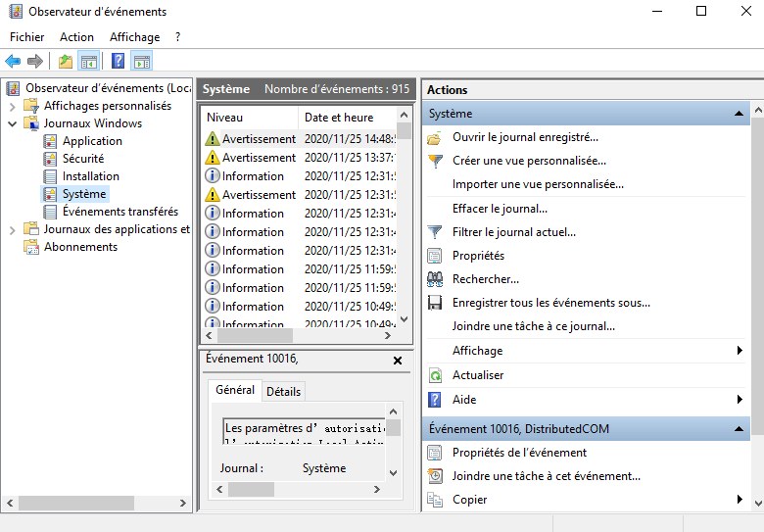The image size is (764, 532).
Task: Click the blue help icon in the toolbar
Action: tap(118, 62)
